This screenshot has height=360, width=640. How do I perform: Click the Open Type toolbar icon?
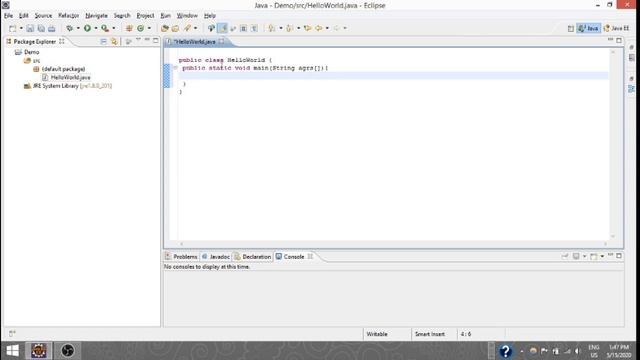click(165, 28)
